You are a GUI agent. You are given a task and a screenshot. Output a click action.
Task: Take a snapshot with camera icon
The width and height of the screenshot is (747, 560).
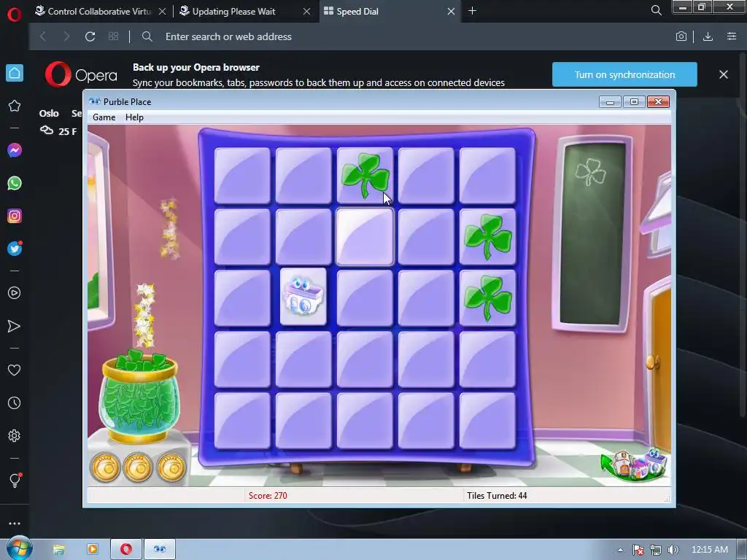[x=681, y=36]
